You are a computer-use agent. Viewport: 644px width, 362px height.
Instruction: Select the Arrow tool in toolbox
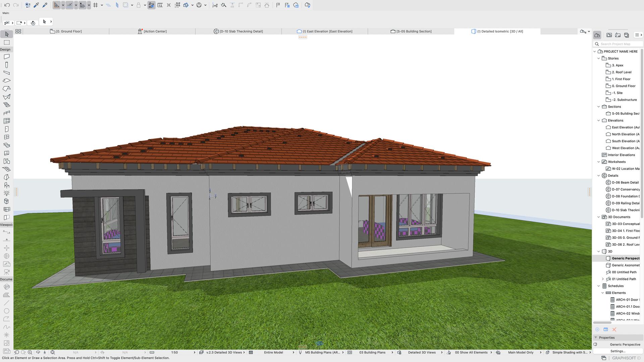(x=7, y=34)
